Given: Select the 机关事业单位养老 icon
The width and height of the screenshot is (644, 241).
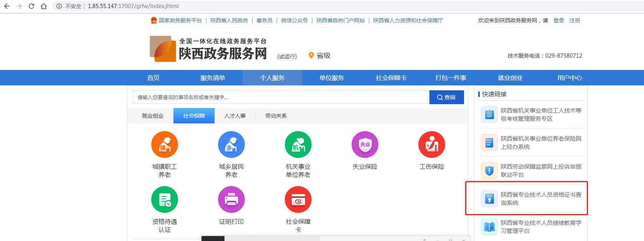Looking at the screenshot, I should 298,145.
